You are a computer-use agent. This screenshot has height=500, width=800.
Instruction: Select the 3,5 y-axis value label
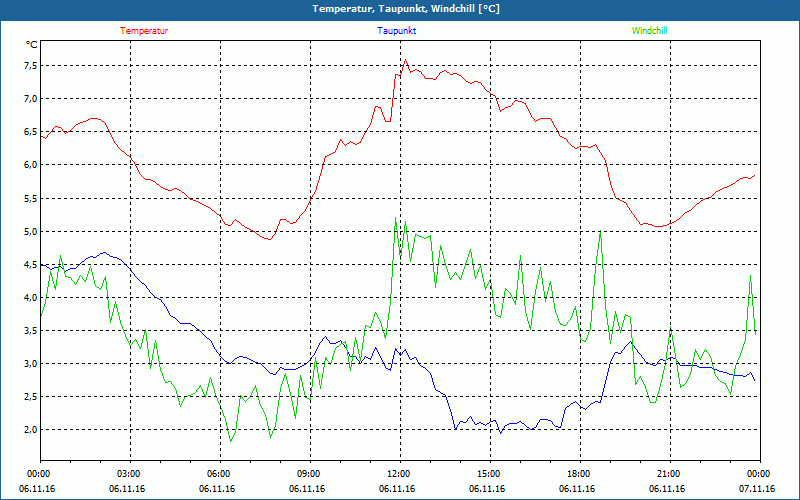tap(30, 331)
